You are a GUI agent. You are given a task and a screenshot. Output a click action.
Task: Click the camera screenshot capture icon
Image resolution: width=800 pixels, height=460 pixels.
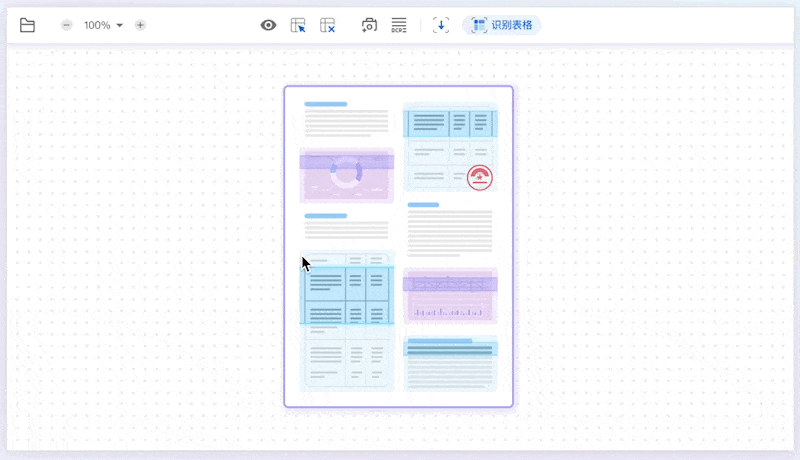369,25
